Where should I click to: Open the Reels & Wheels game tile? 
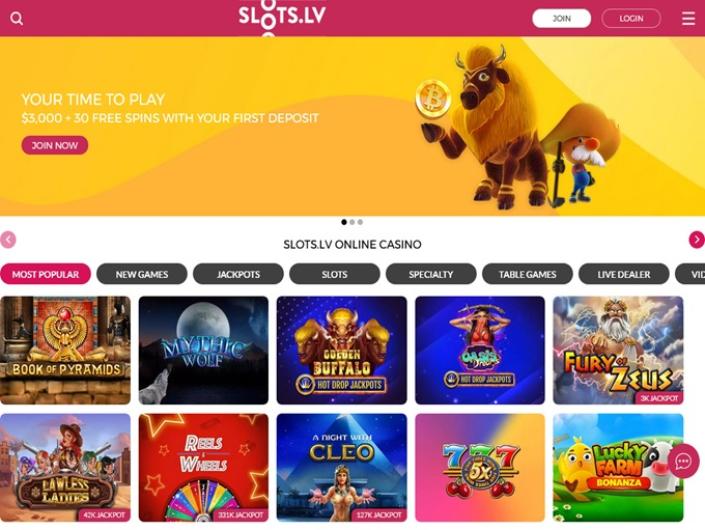point(204,468)
